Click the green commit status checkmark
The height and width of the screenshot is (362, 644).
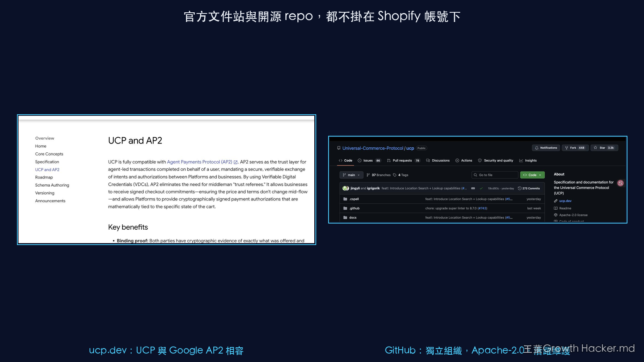pyautogui.click(x=481, y=189)
